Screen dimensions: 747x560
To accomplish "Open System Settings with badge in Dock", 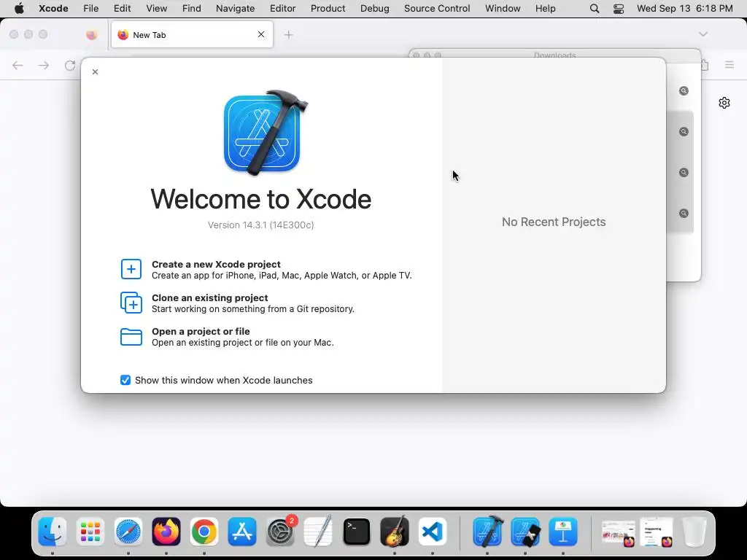I will click(281, 532).
